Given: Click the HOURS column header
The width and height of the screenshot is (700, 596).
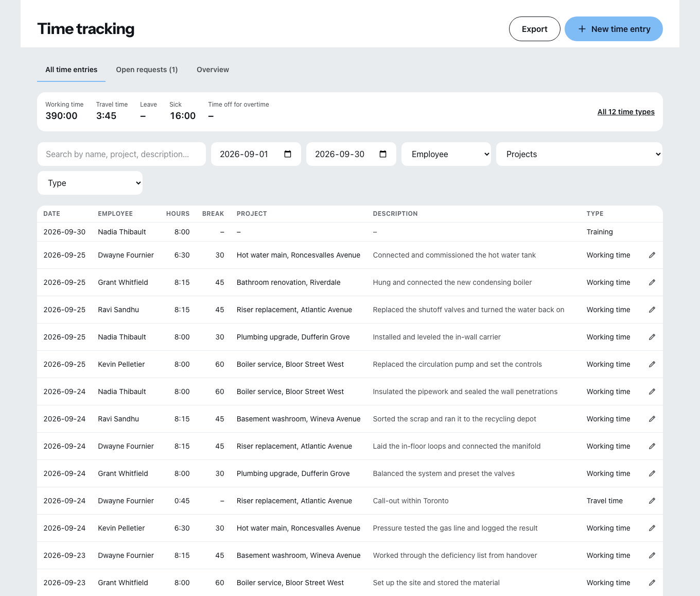Looking at the screenshot, I should click(178, 214).
